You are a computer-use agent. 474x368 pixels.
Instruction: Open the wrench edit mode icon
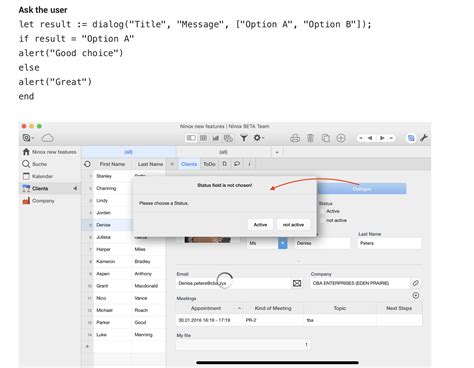(424, 138)
